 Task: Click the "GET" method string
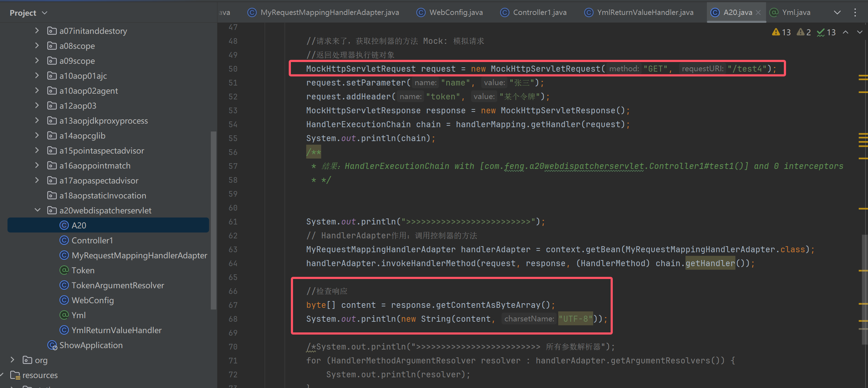[656, 69]
